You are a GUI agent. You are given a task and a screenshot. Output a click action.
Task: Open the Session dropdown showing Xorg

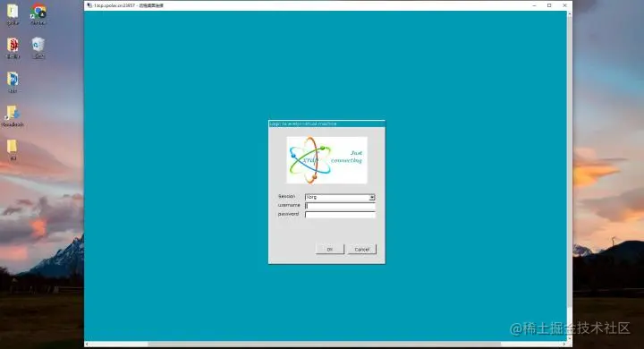(x=340, y=197)
